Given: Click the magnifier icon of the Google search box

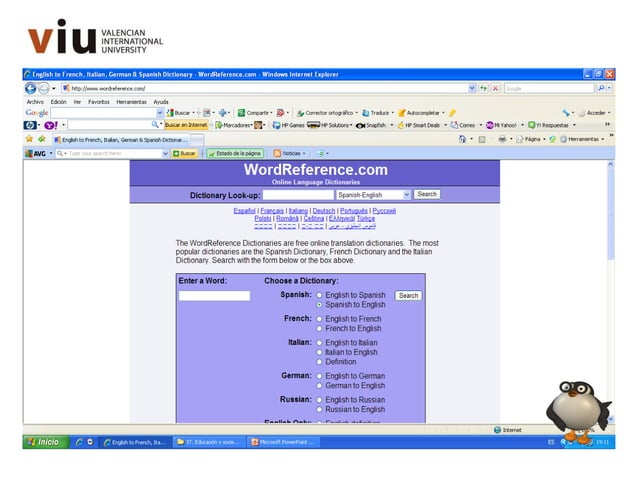Looking at the screenshot, I should tap(601, 88).
